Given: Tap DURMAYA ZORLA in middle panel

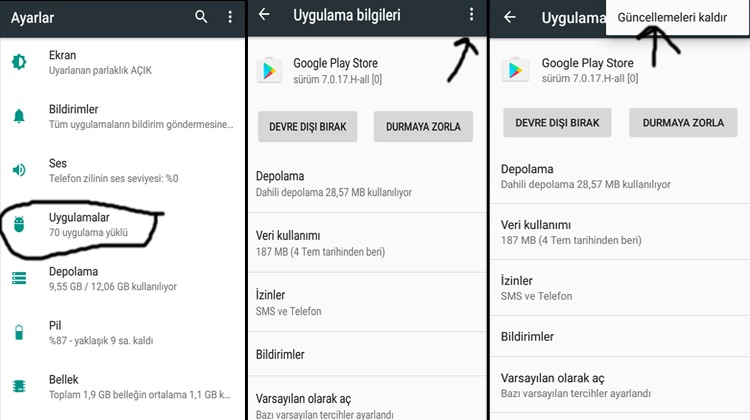Looking at the screenshot, I should [x=423, y=127].
